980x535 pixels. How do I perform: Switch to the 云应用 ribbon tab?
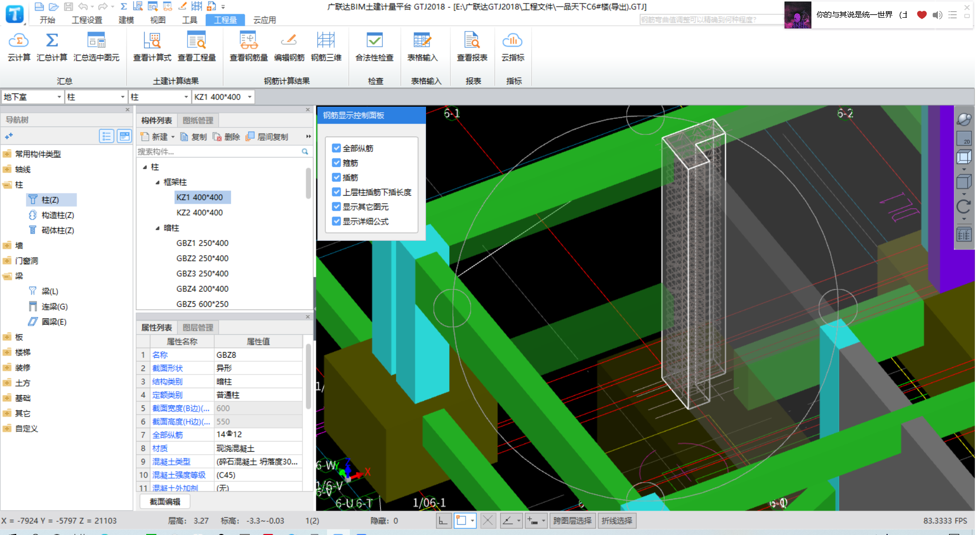pyautogui.click(x=265, y=20)
